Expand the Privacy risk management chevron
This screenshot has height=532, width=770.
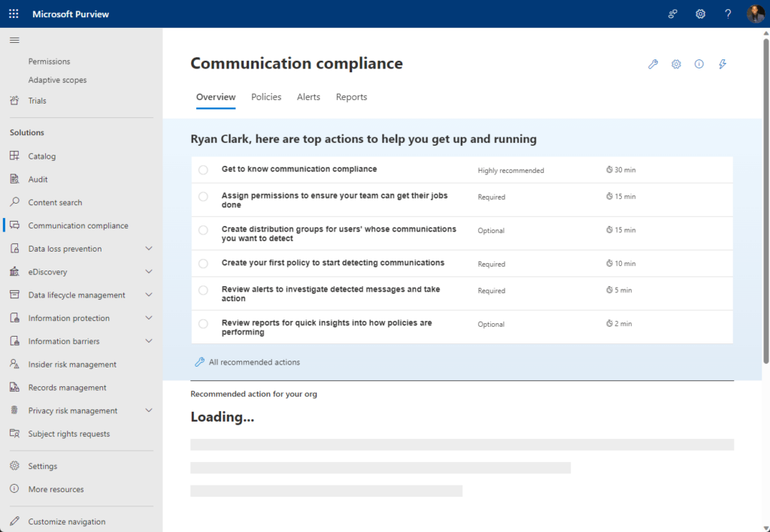coord(149,410)
